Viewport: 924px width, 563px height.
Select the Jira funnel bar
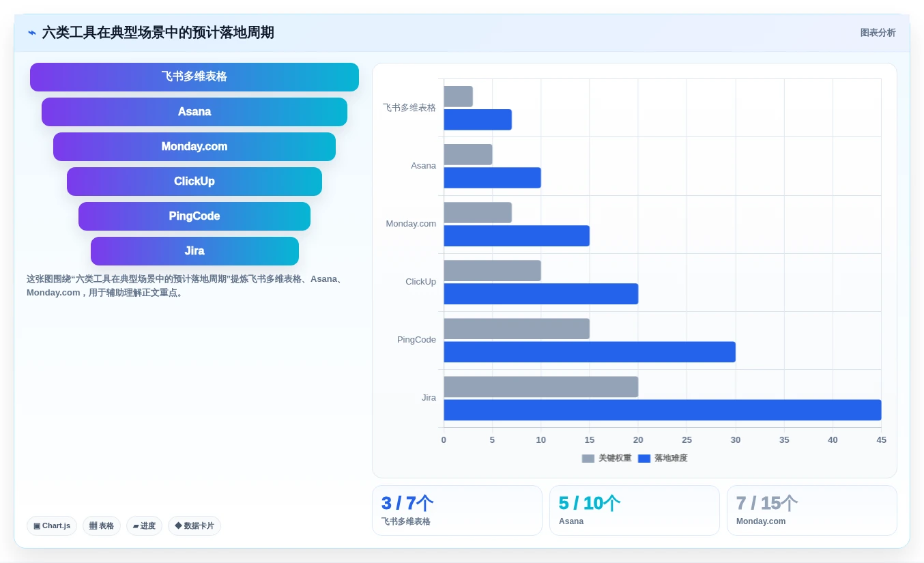click(x=194, y=251)
